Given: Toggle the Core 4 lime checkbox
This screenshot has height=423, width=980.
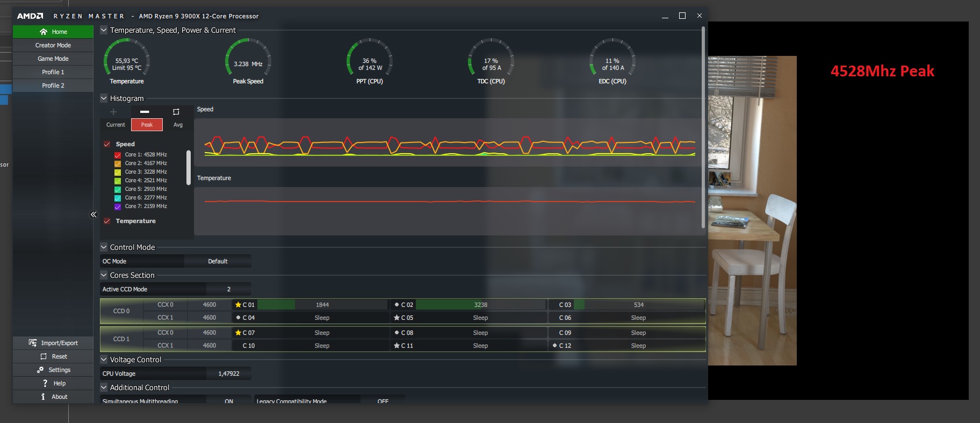Looking at the screenshot, I should [118, 181].
